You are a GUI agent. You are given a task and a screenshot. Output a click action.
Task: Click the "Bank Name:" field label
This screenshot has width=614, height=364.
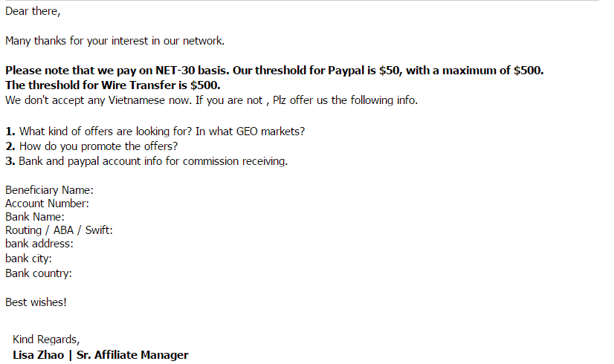(35, 217)
